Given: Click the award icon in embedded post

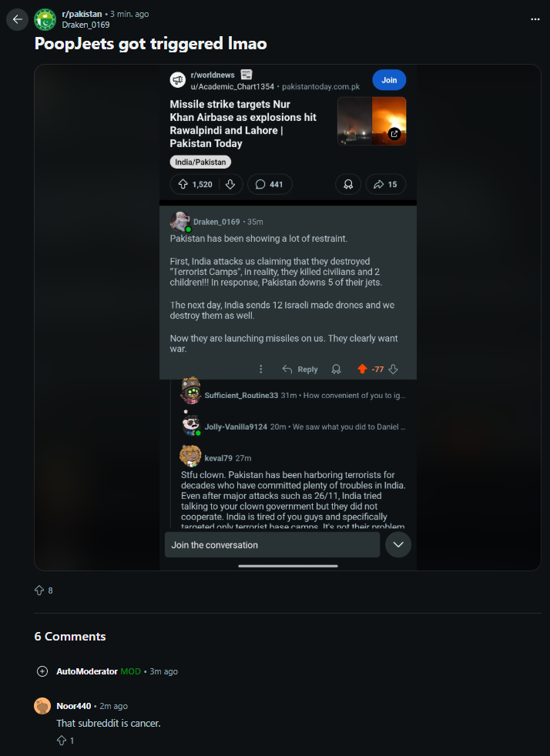Looking at the screenshot, I should (x=348, y=184).
